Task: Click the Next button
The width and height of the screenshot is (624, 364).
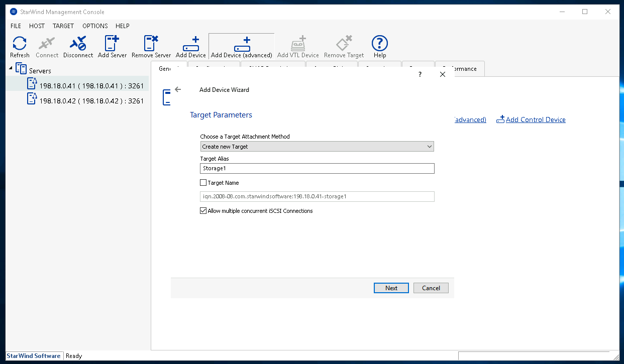Action: click(x=391, y=288)
